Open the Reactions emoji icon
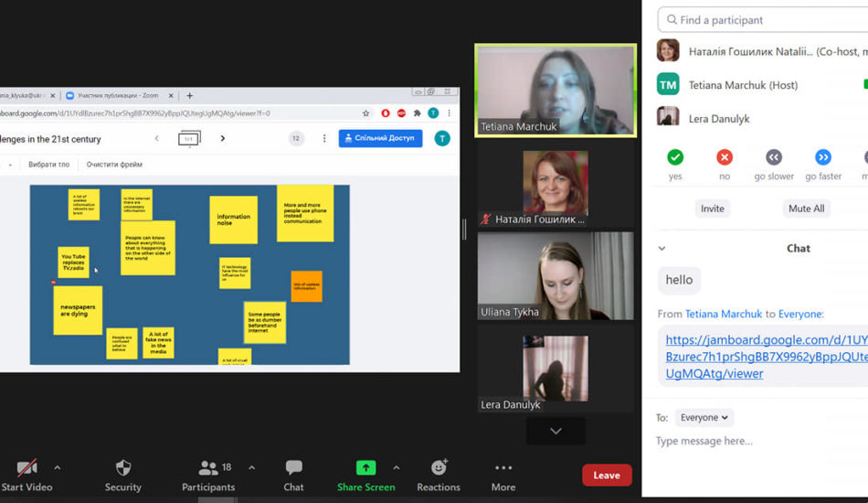 click(439, 468)
